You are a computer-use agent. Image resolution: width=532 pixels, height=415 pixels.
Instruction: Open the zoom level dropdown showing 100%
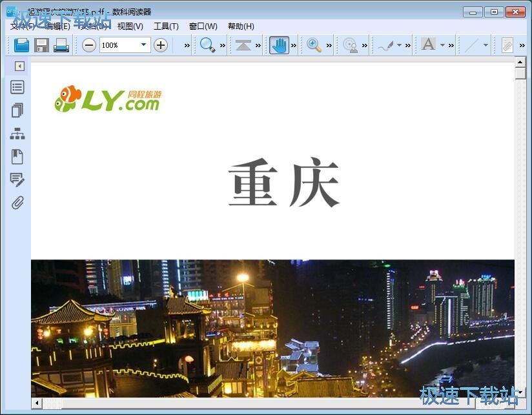[145, 45]
